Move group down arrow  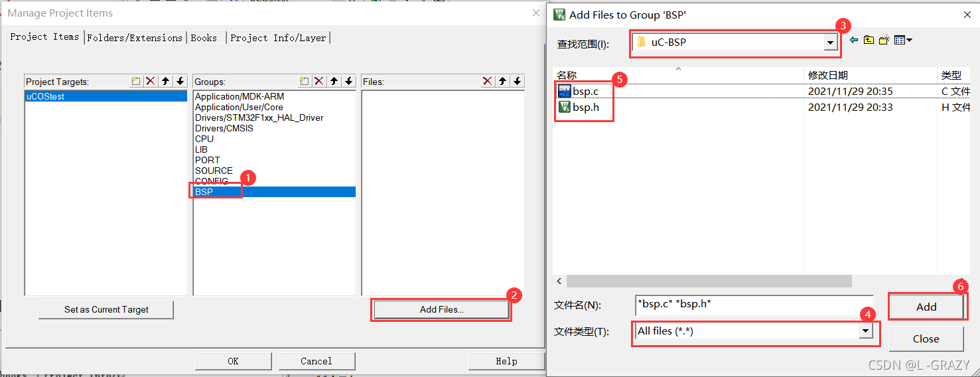[348, 81]
